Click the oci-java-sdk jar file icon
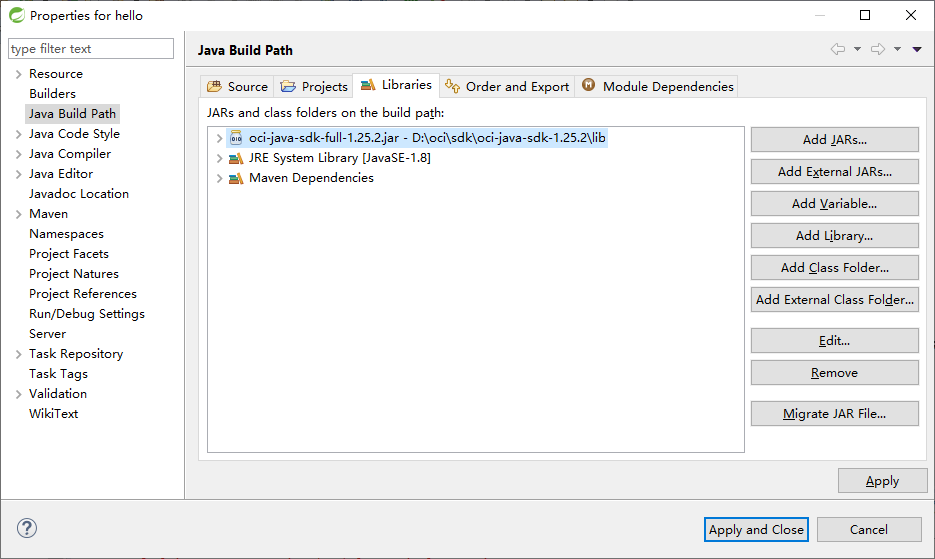The width and height of the screenshot is (935, 559). click(236, 138)
